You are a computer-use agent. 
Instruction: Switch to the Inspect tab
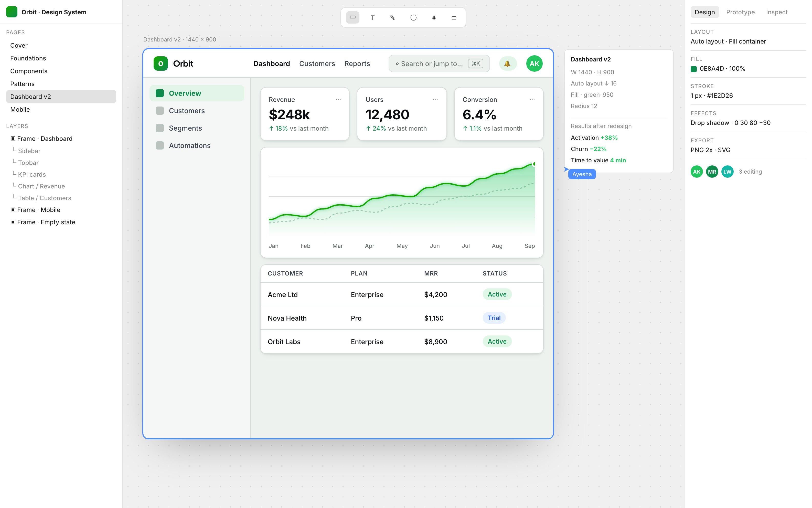[776, 12]
